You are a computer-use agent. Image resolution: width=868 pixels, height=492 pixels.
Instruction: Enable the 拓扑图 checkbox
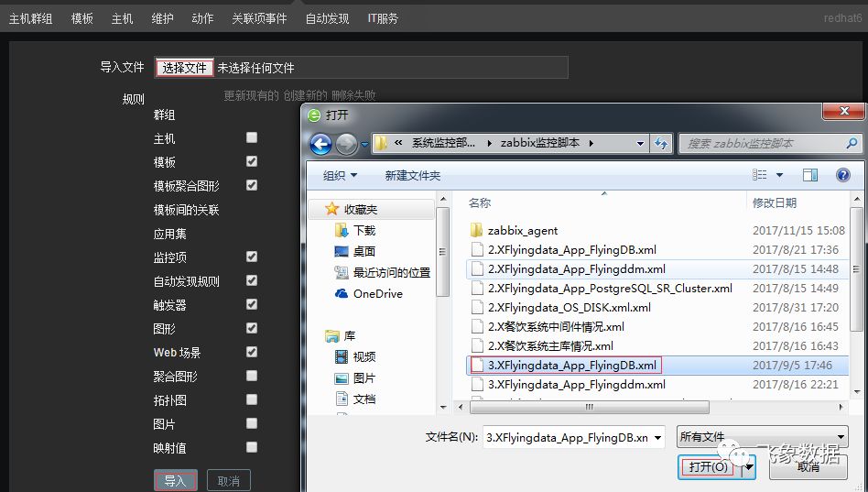[251, 399]
